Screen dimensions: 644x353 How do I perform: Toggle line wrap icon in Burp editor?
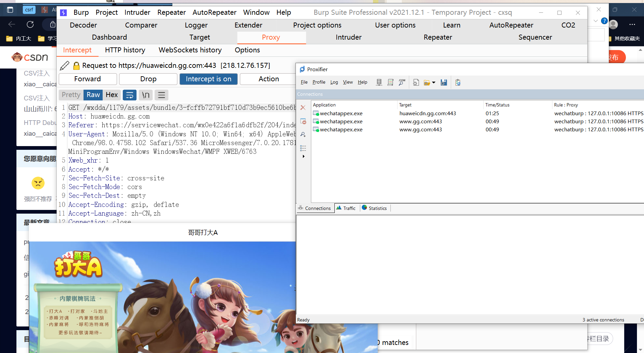[129, 95]
